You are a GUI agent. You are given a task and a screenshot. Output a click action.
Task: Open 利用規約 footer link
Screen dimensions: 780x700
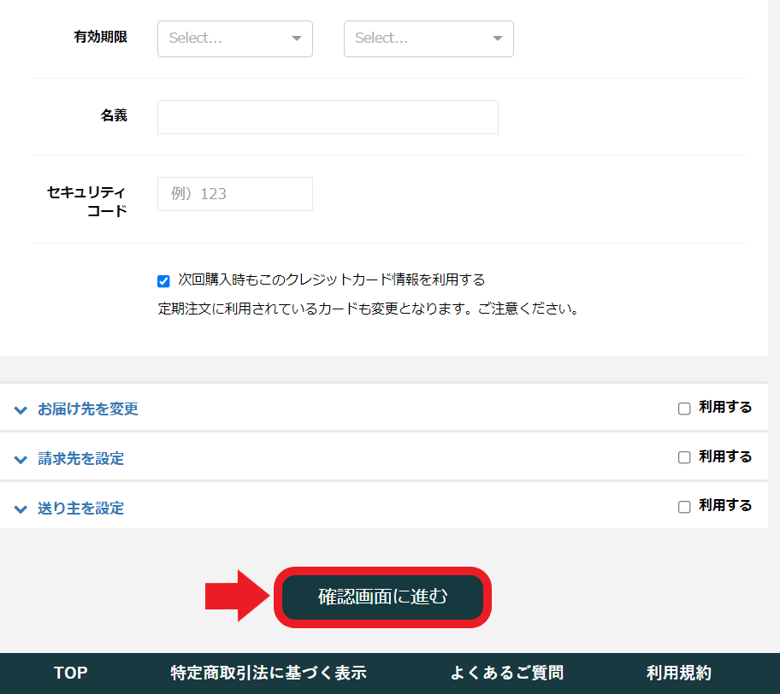point(679,673)
